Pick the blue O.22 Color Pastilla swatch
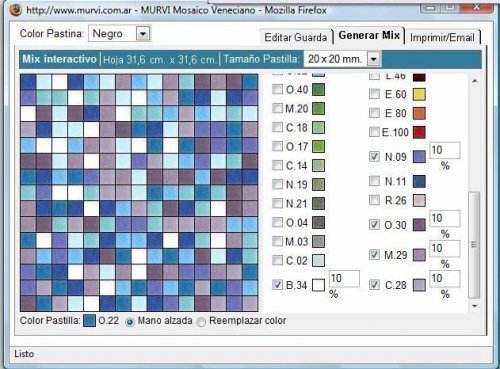Screen dimensions: 500x369 point(89,321)
